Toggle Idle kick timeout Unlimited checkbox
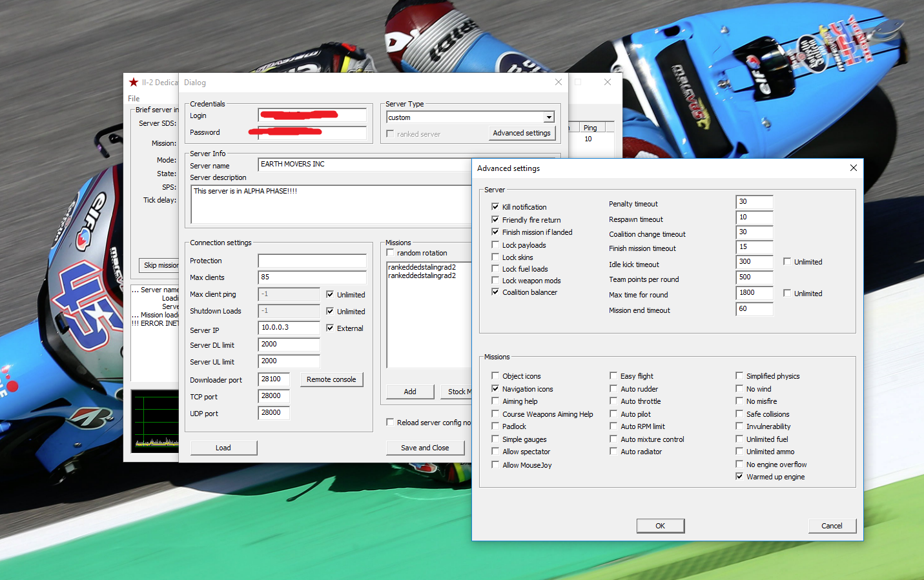This screenshot has height=580, width=924. click(787, 261)
